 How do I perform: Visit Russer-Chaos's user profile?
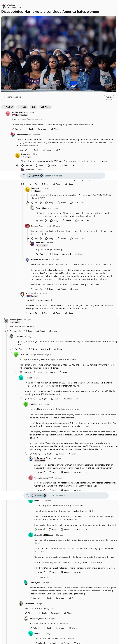click(41, 208)
